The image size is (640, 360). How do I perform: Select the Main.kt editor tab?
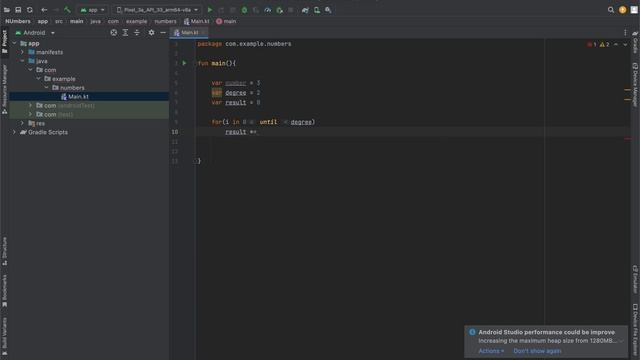tap(189, 33)
